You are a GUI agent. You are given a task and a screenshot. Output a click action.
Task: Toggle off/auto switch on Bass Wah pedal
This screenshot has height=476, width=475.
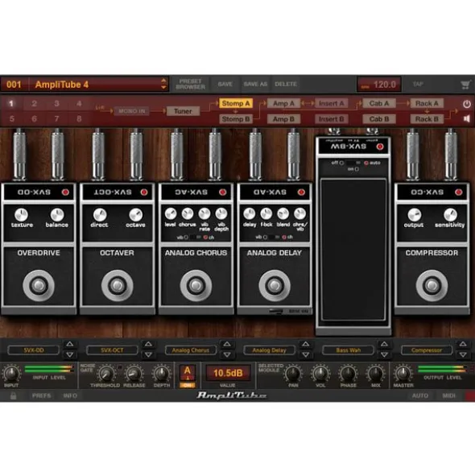pyautogui.click(x=353, y=163)
